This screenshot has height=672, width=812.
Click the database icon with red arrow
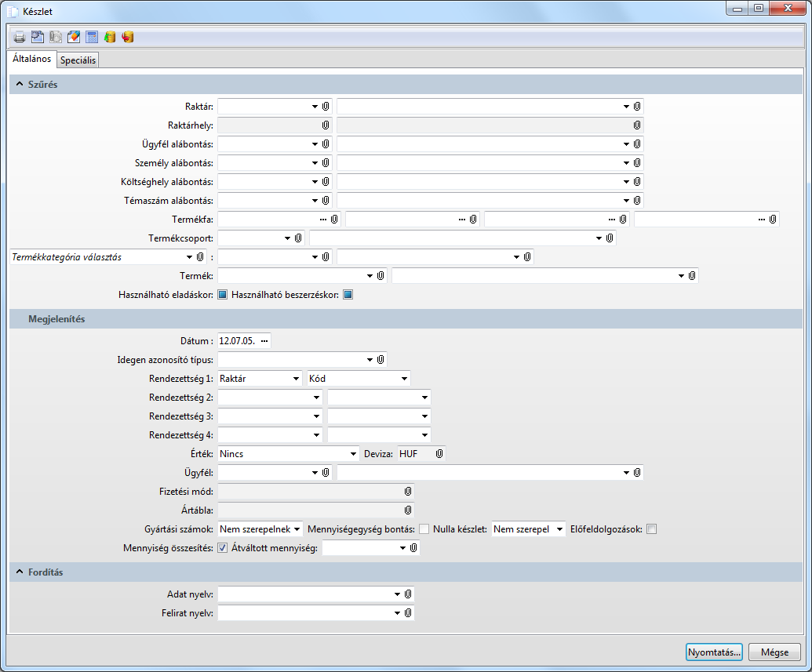pyautogui.click(x=128, y=37)
